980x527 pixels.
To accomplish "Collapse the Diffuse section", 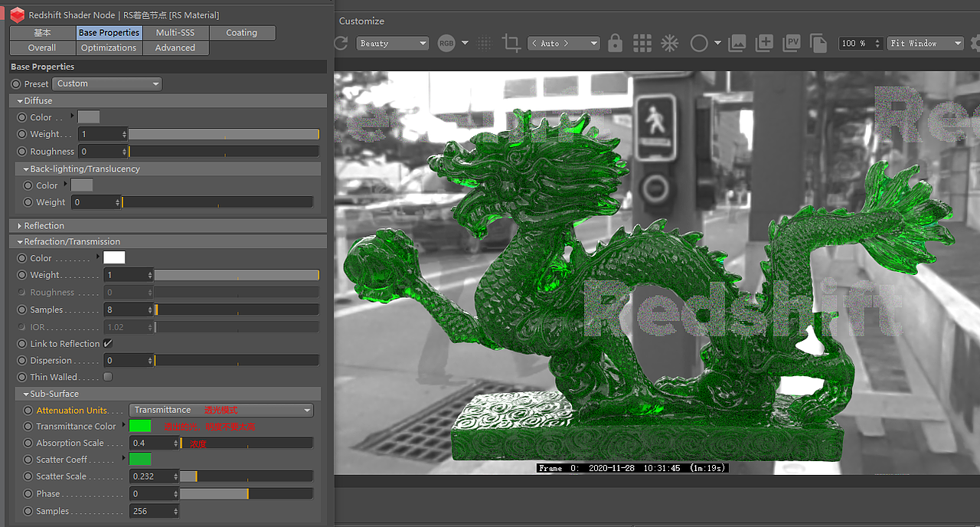I will pyautogui.click(x=20, y=100).
